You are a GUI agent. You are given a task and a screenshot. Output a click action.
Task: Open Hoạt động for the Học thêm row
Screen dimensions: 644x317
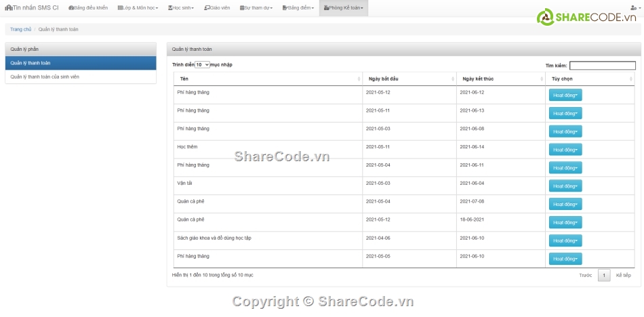coord(565,150)
